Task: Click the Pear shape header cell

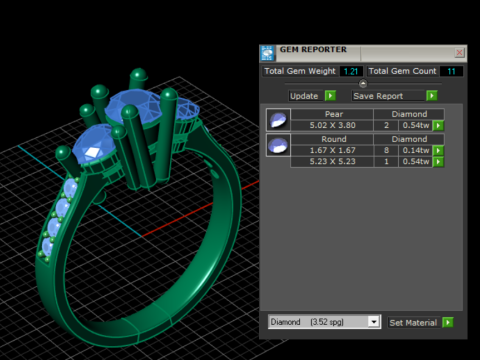Action: pyautogui.click(x=332, y=114)
